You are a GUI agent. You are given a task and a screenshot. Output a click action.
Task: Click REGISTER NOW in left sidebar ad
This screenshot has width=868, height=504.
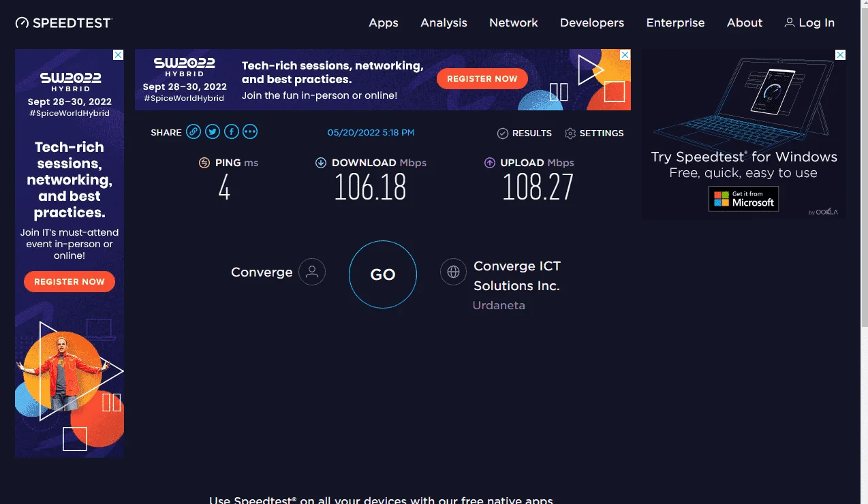coord(69,281)
